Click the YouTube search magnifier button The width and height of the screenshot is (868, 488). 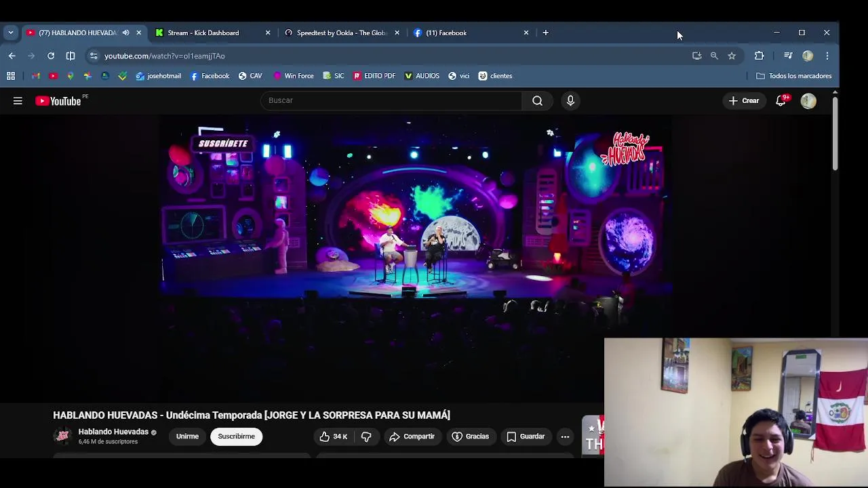(x=537, y=100)
